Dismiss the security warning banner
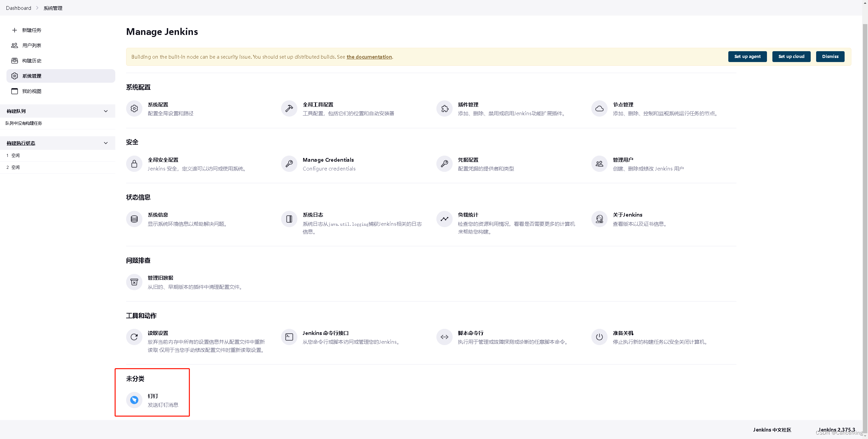Screen dimensions: 868x439 click(x=830, y=57)
